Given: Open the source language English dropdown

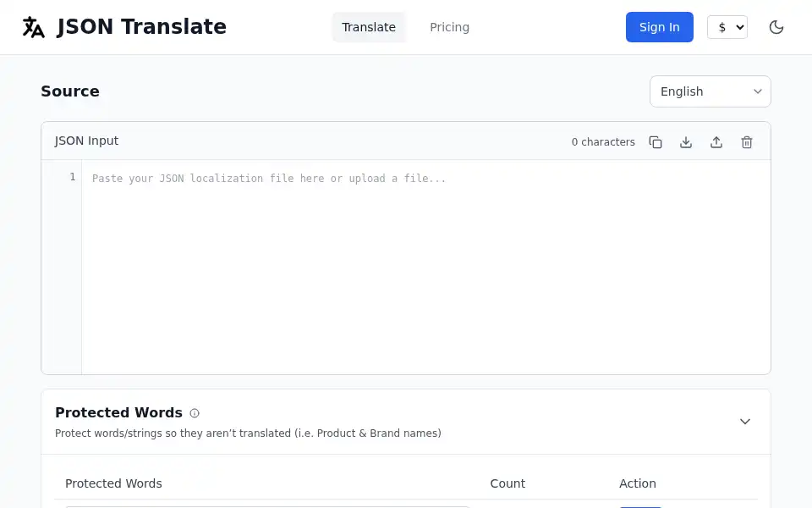Looking at the screenshot, I should pyautogui.click(x=710, y=91).
